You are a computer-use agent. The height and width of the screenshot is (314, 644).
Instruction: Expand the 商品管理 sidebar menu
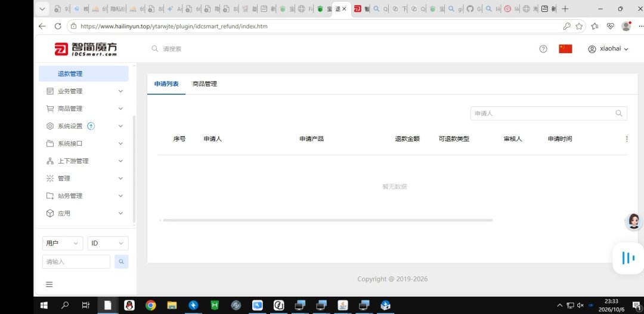[85, 109]
